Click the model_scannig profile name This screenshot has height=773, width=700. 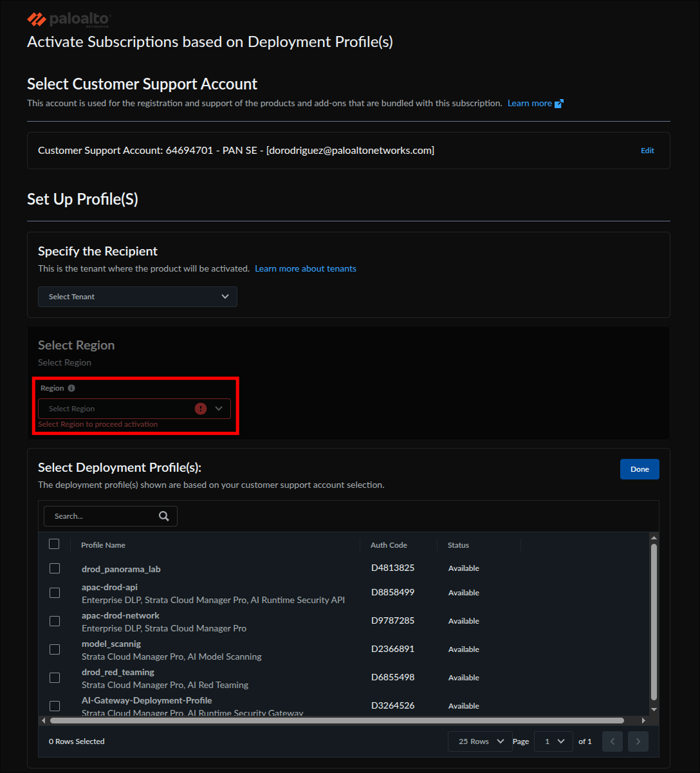pos(111,644)
